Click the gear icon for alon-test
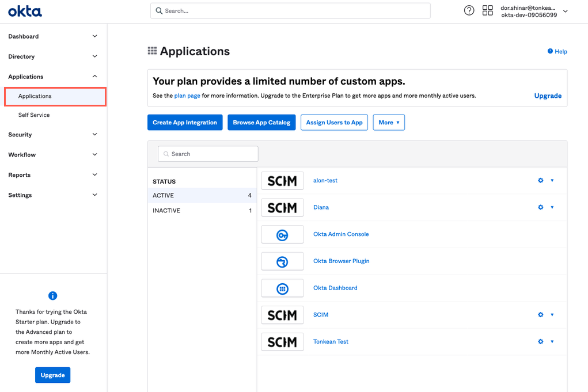Screen dimensions: 588x392 (540, 181)
